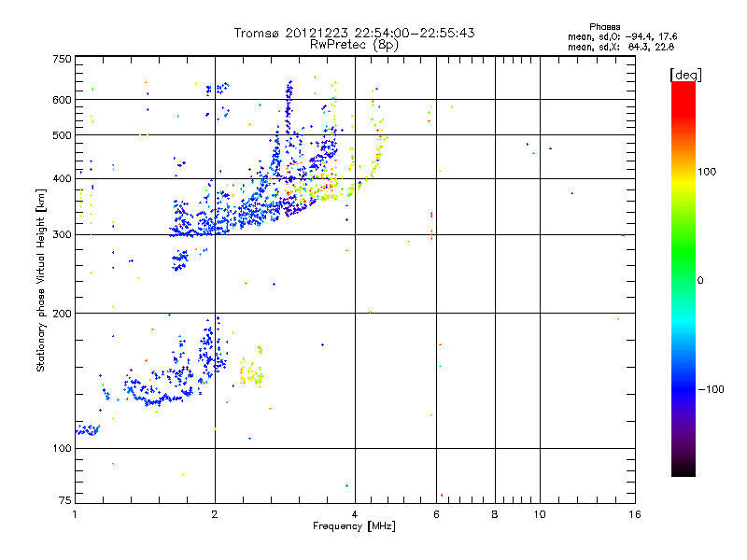Click the 'mean, sd,X: 84.3, 22.8' line

point(621,47)
